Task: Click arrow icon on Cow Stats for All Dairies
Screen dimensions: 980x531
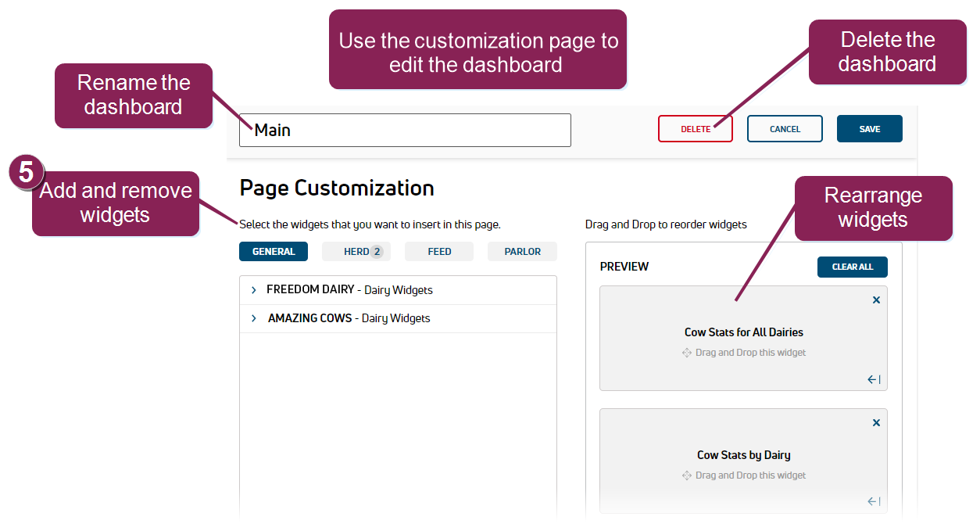Action: click(x=874, y=379)
